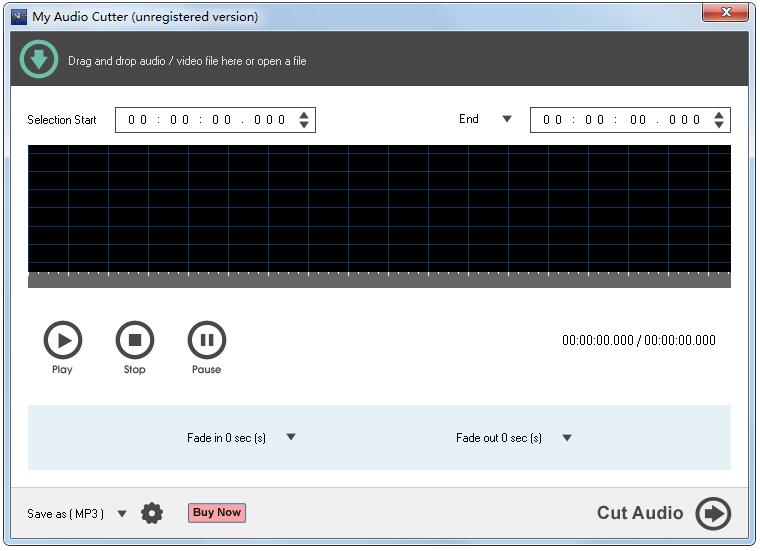760x551 pixels.
Task: Click the End time input field
Action: pyautogui.click(x=630, y=120)
